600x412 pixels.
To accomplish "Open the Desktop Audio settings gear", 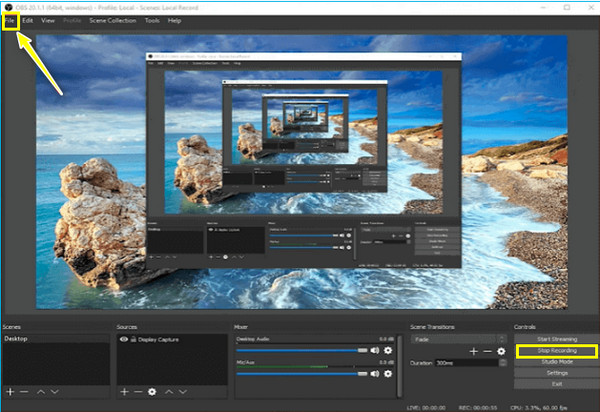I will coord(388,350).
